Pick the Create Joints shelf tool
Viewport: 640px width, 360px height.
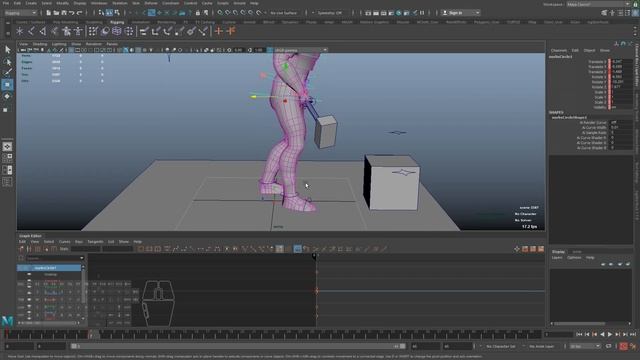pyautogui.click(x=31, y=31)
